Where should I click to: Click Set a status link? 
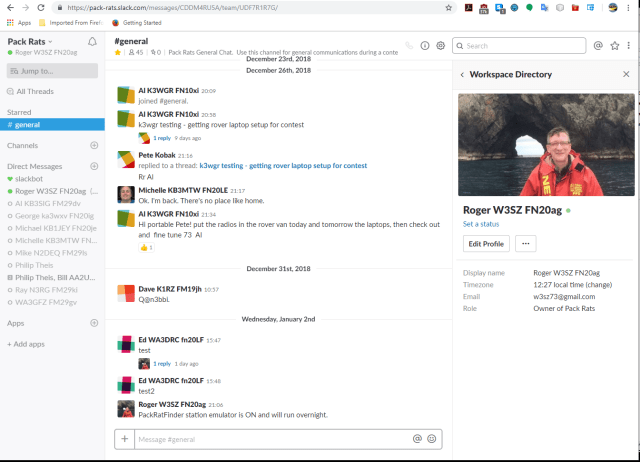481,224
